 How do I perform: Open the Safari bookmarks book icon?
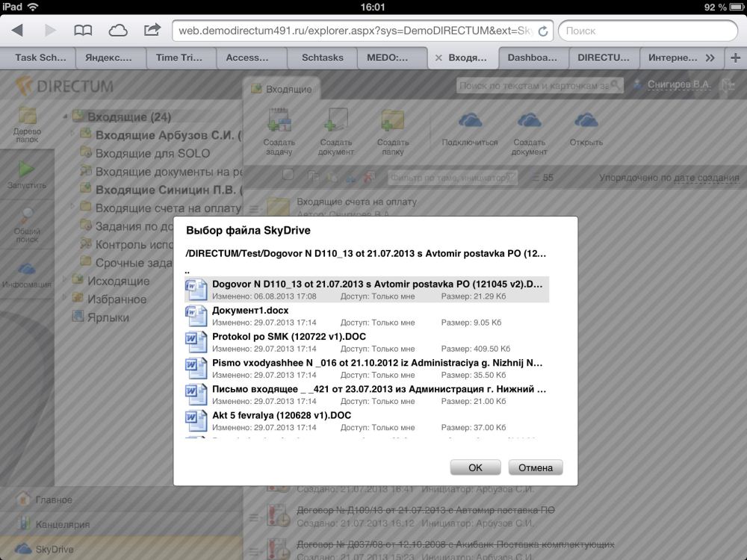point(83,31)
